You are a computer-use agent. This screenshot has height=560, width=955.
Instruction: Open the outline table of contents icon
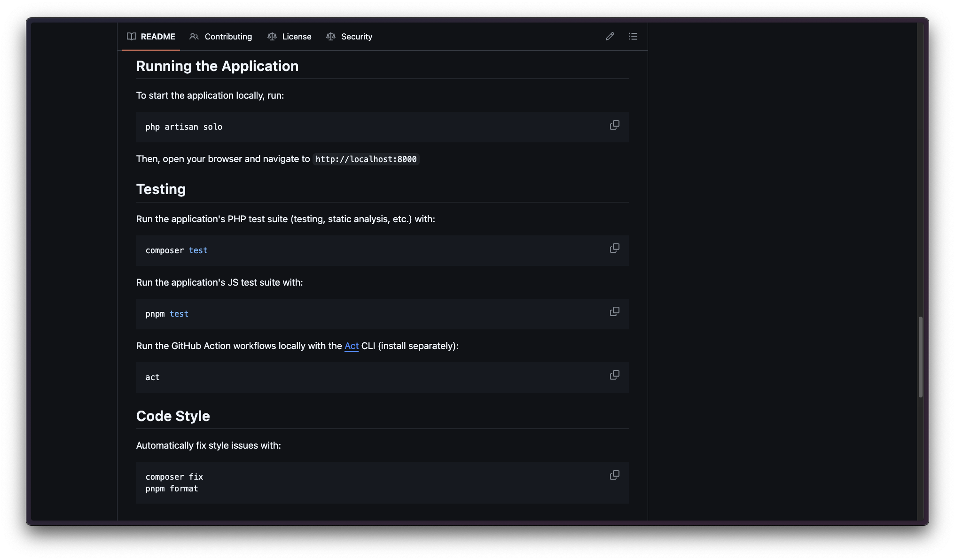[633, 36]
